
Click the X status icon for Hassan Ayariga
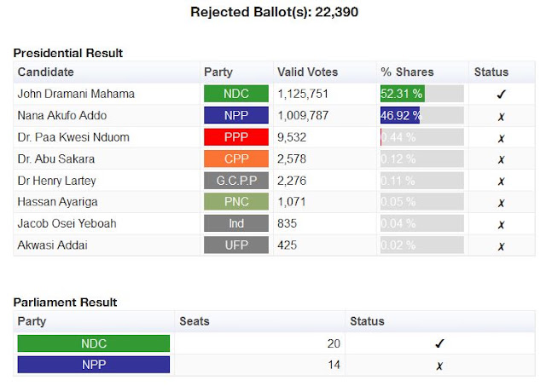[x=501, y=203]
